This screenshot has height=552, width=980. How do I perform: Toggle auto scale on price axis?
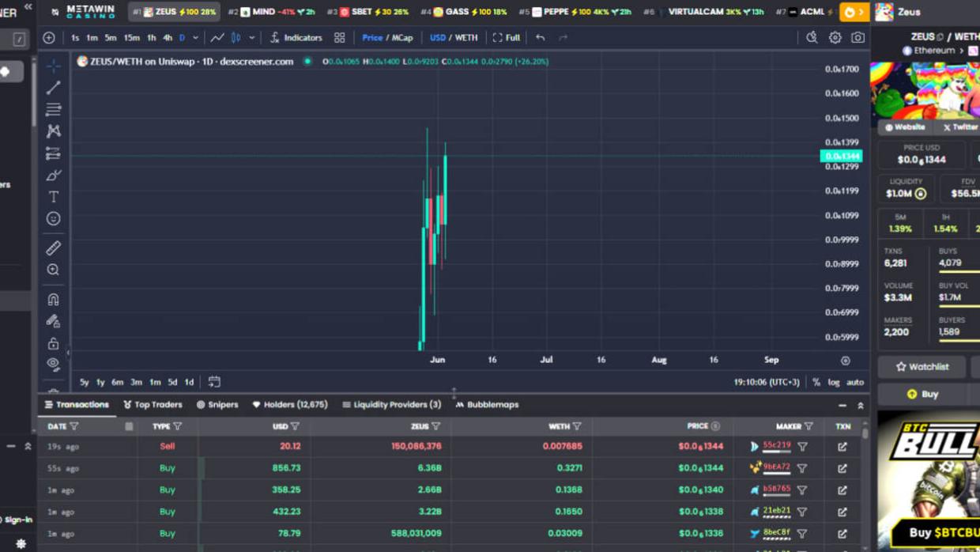pos(855,382)
